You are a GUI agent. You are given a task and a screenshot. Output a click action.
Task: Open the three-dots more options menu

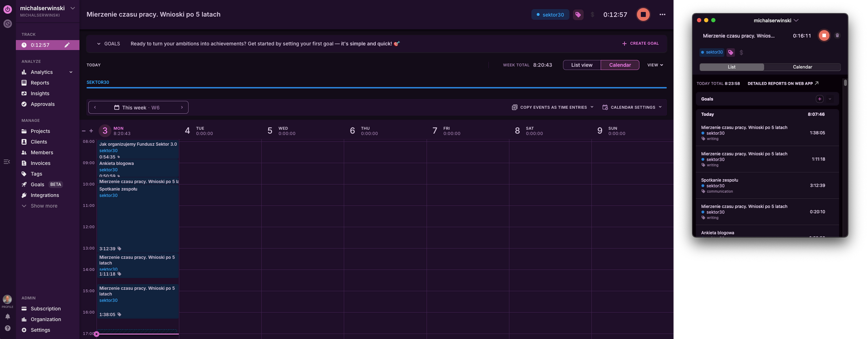(662, 14)
